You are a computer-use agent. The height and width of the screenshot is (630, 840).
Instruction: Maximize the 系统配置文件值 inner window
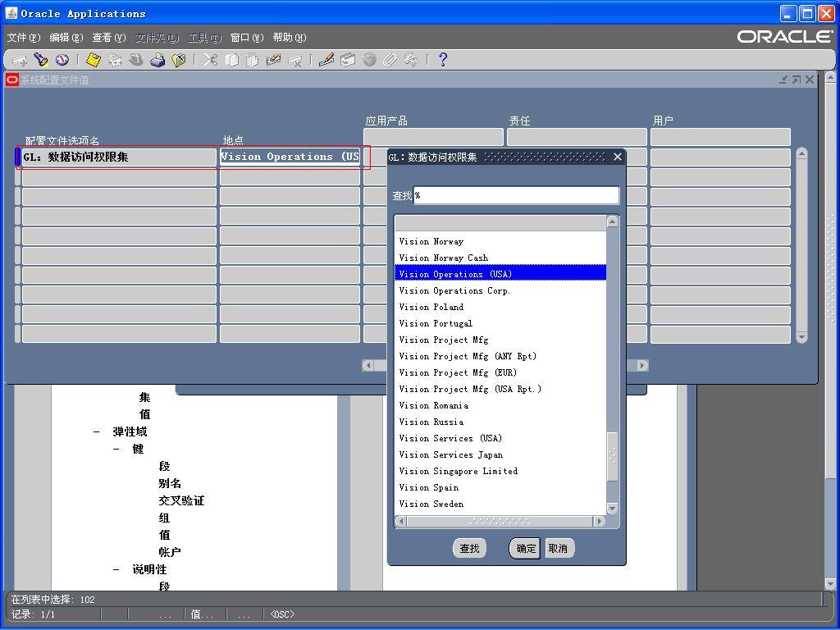click(x=797, y=80)
